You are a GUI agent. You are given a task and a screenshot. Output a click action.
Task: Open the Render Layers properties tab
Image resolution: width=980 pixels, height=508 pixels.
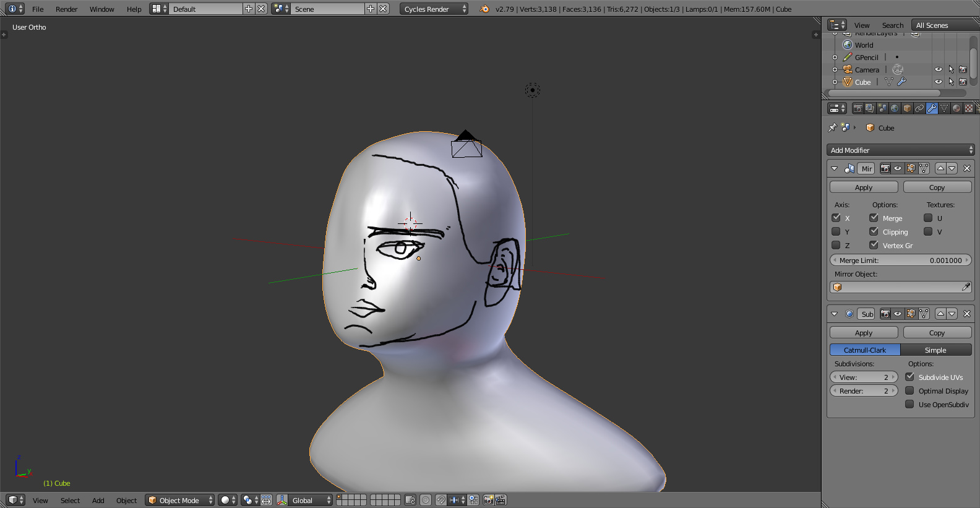click(x=870, y=108)
